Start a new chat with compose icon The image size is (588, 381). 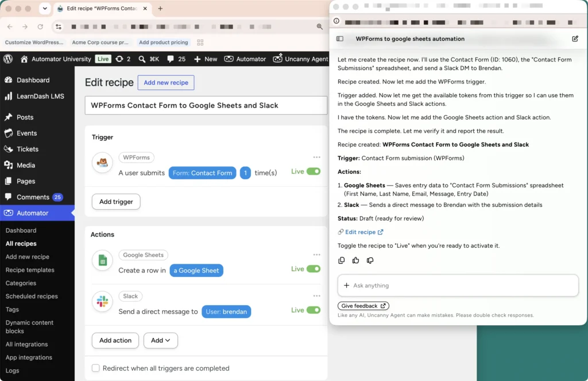575,39
